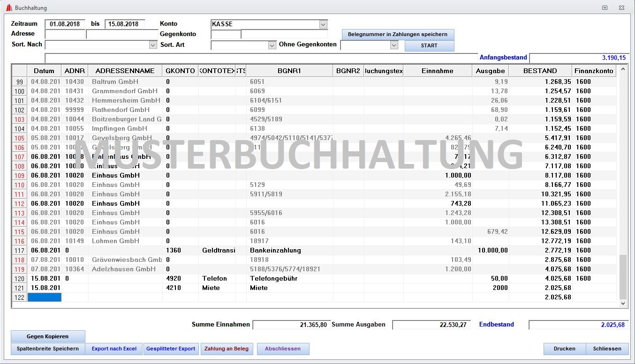The width and height of the screenshot is (635, 364).
Task: Open the Sort. Art dropdown arrow
Action: (272, 45)
